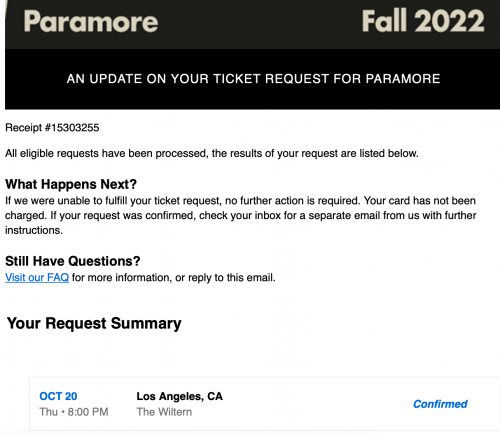Click the Still Have Questions heading
Viewport: 500px width, 435px height.
click(72, 261)
